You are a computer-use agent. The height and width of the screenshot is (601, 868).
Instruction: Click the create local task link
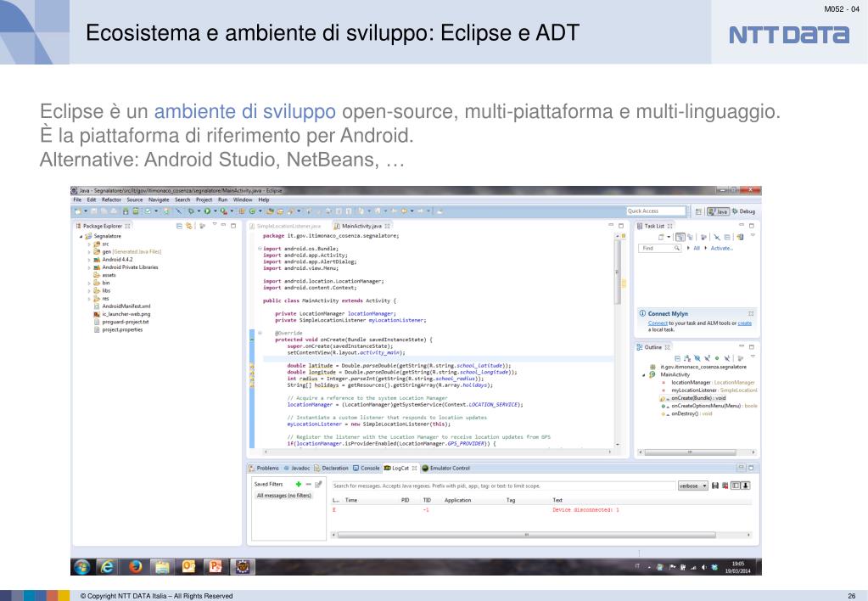click(745, 323)
